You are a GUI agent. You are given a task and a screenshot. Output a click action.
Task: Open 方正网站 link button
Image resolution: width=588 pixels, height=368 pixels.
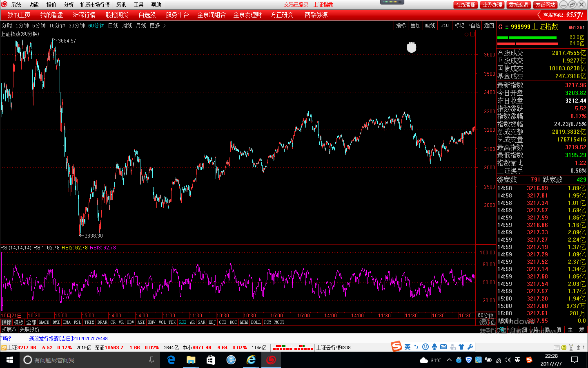coord(546,5)
